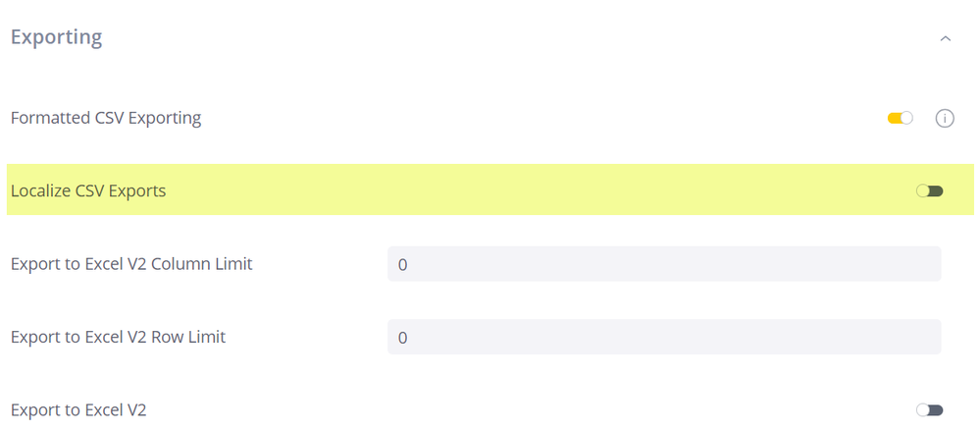Disable the Formatted CSV Exporting switch
Image resolution: width=980 pixels, height=431 pixels.
900,118
